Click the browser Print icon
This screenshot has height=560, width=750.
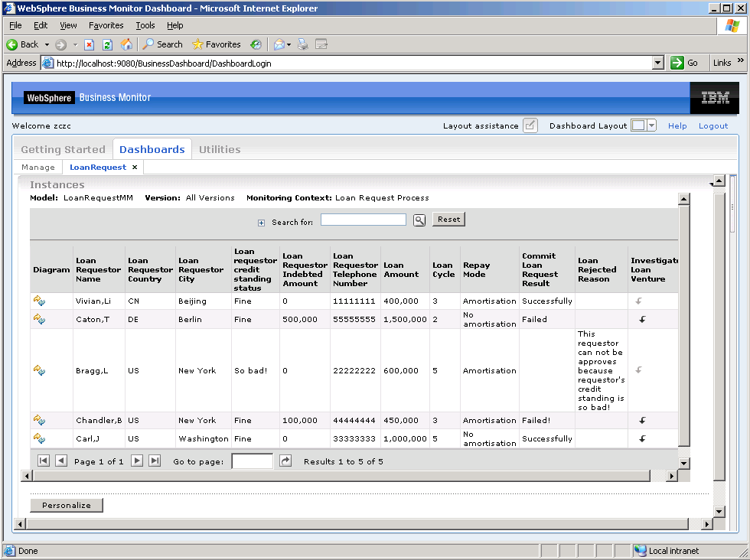[x=303, y=44]
